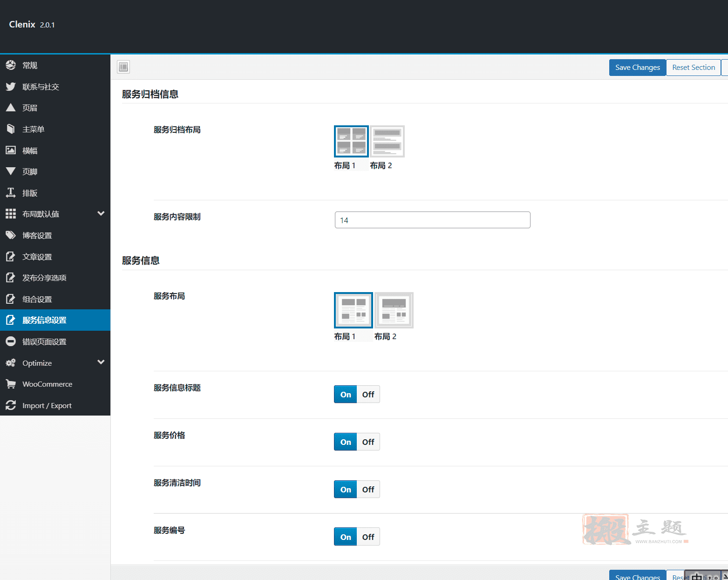Viewport: 728px width, 580px height.
Task: Click the Twitter bird icon for 联系与社交
Action: [x=11, y=87]
